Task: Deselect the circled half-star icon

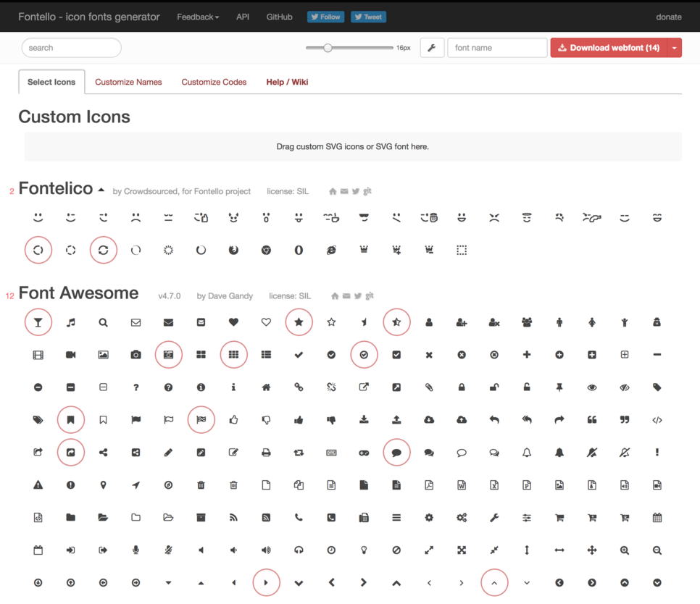Action: pyautogui.click(x=396, y=322)
